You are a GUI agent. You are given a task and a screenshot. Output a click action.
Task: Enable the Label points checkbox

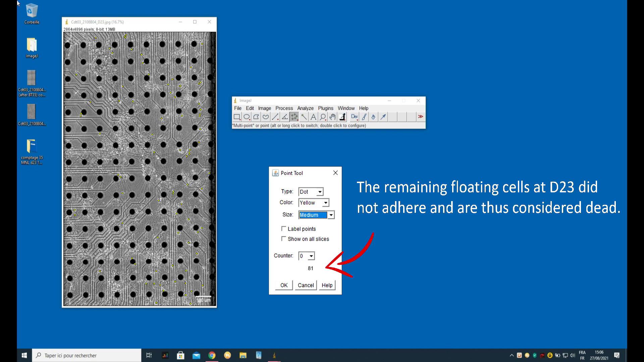click(x=284, y=229)
